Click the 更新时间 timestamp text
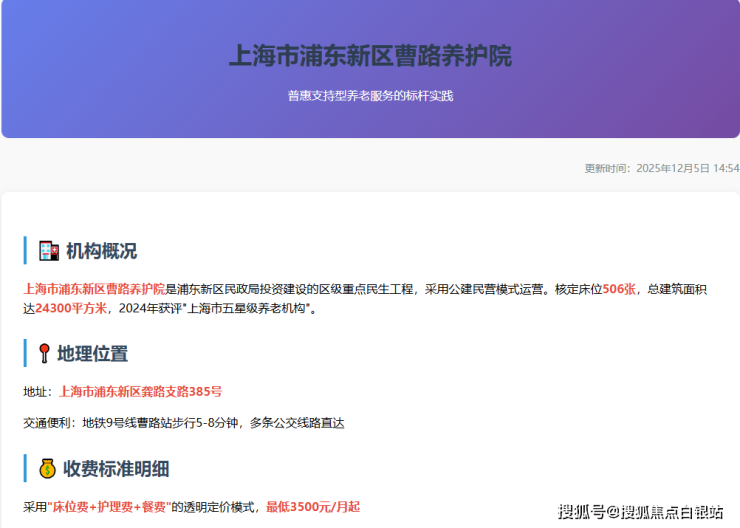 point(661,168)
